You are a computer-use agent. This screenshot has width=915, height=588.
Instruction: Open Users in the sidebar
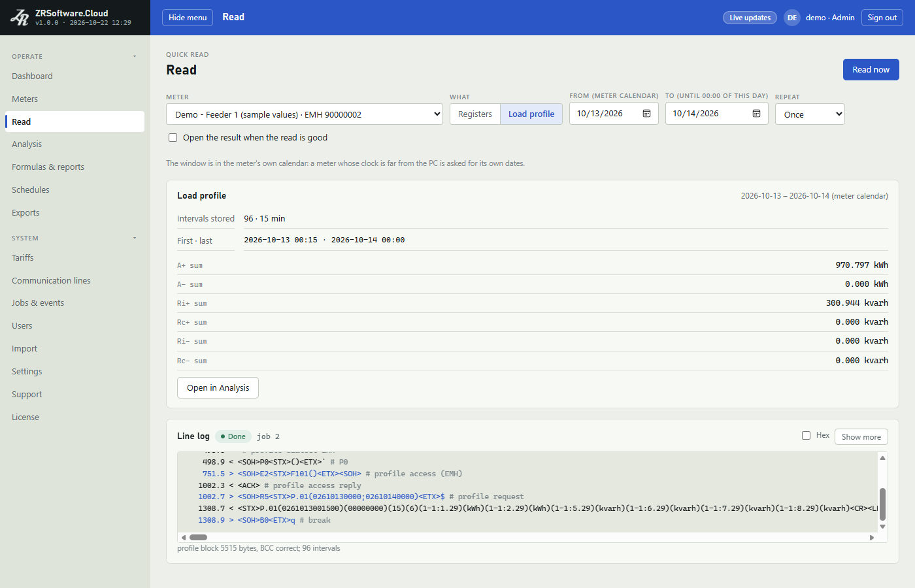tap(75, 326)
